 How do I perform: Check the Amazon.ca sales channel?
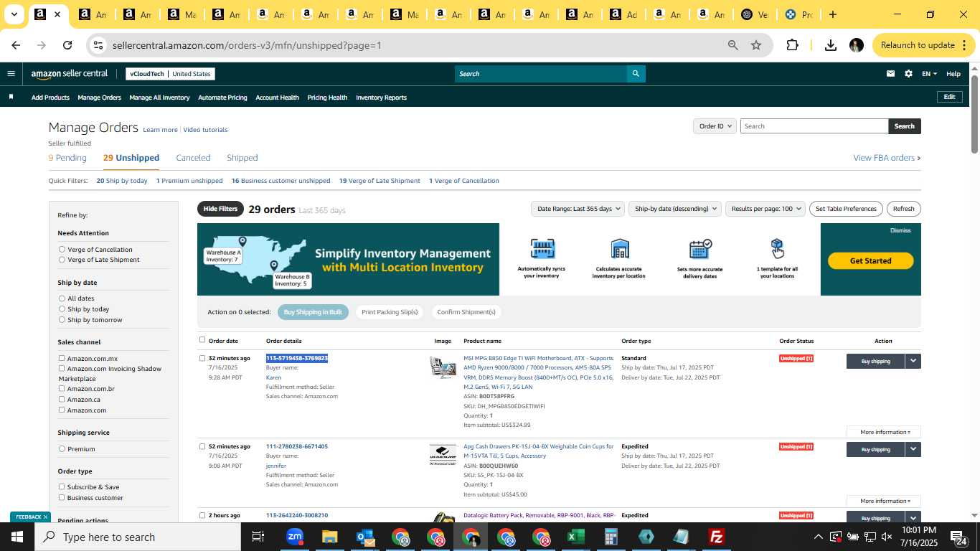[62, 399]
